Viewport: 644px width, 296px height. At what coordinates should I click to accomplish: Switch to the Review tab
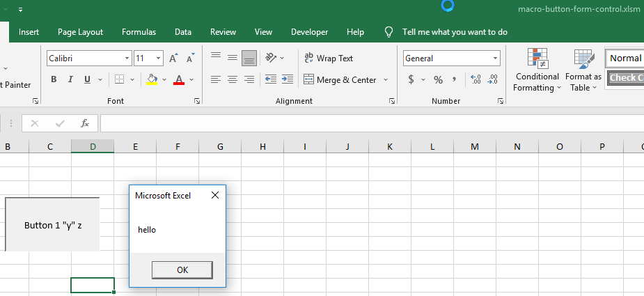[x=223, y=32]
